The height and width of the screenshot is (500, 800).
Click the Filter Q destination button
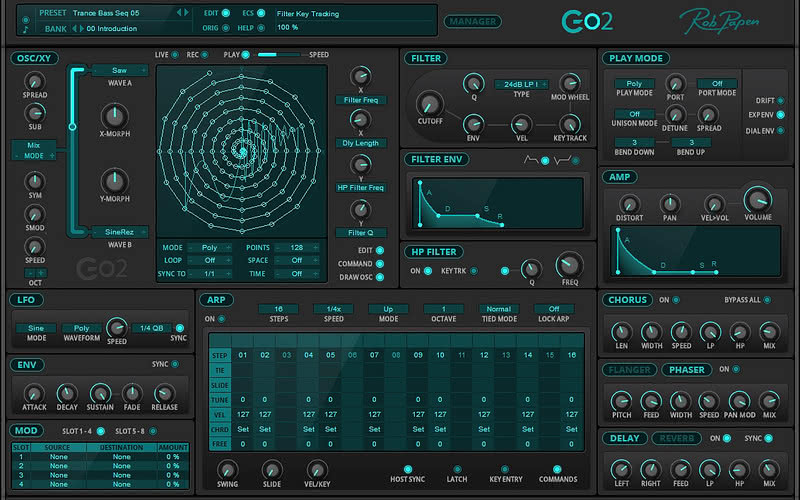tap(361, 233)
